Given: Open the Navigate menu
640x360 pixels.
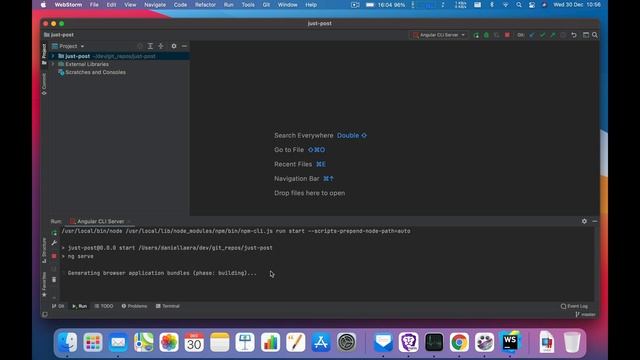Looking at the screenshot, I should (155, 5).
